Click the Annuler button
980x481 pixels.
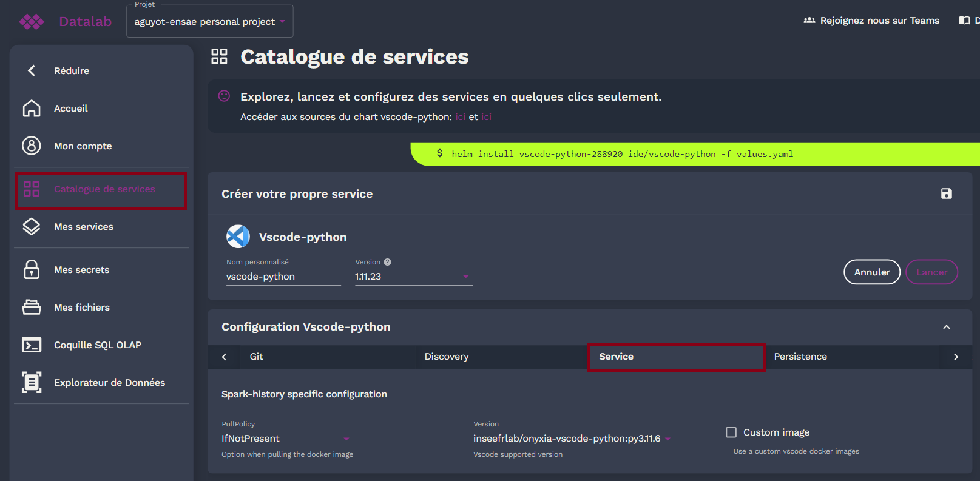click(871, 272)
